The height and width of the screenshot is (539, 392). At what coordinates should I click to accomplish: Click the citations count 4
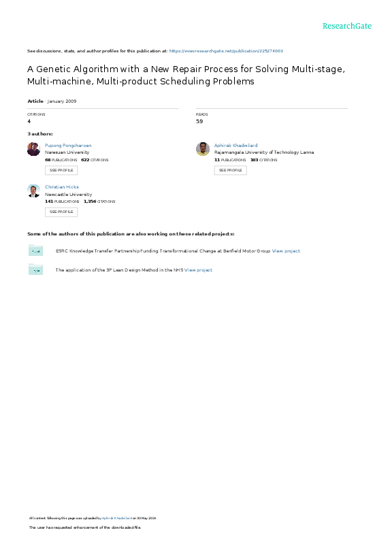click(29, 121)
